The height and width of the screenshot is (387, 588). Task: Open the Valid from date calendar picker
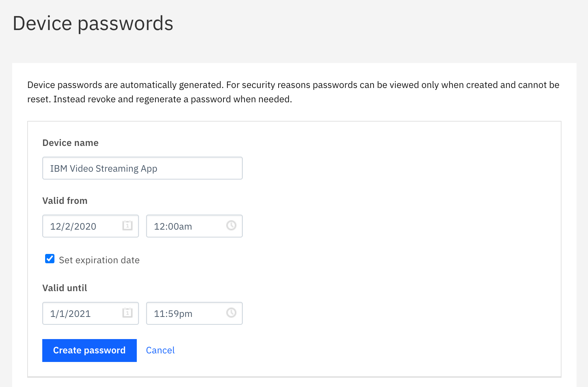[x=127, y=226]
